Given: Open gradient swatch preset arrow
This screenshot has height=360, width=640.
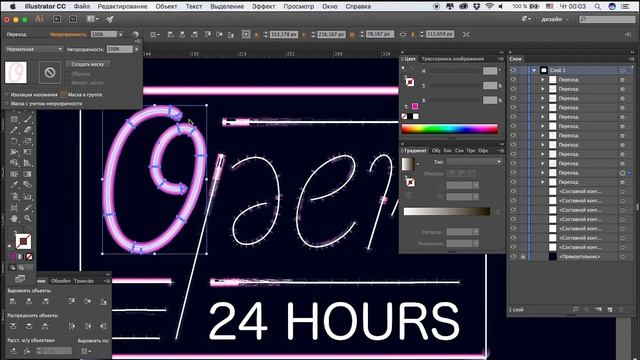Looking at the screenshot, I should (418, 164).
